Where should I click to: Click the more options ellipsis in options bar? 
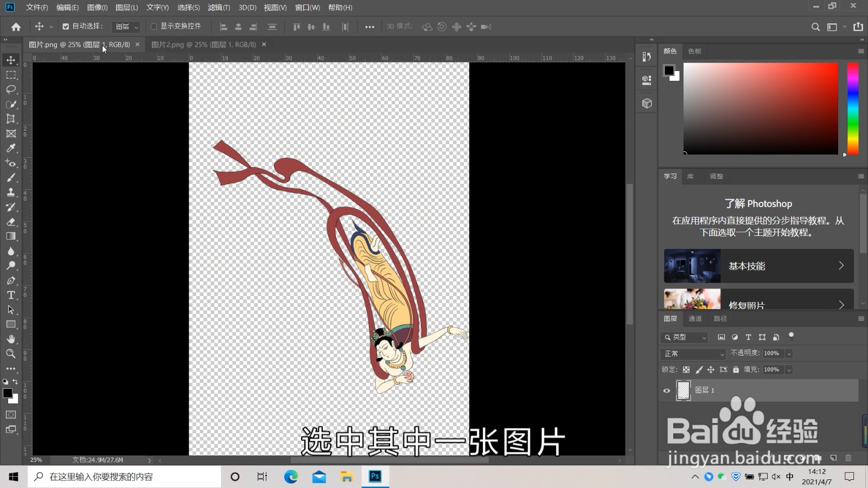click(x=369, y=27)
